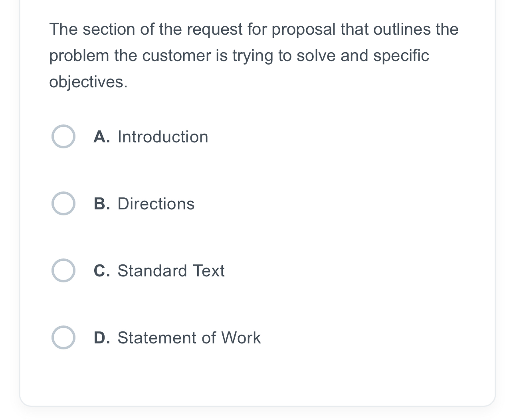Click the bold letter "B." marker
Screen dimensions: 515x420
coord(102,204)
